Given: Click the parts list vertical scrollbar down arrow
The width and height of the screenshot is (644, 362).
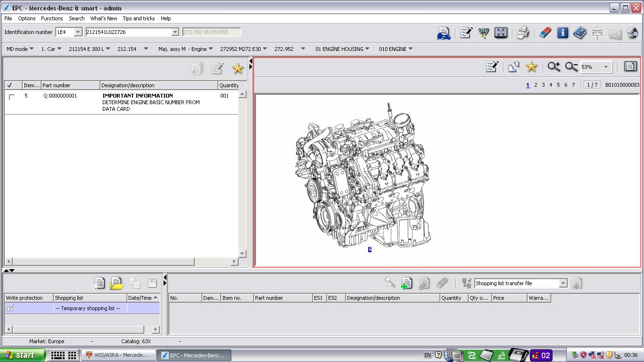Looking at the screenshot, I should coord(242,254).
